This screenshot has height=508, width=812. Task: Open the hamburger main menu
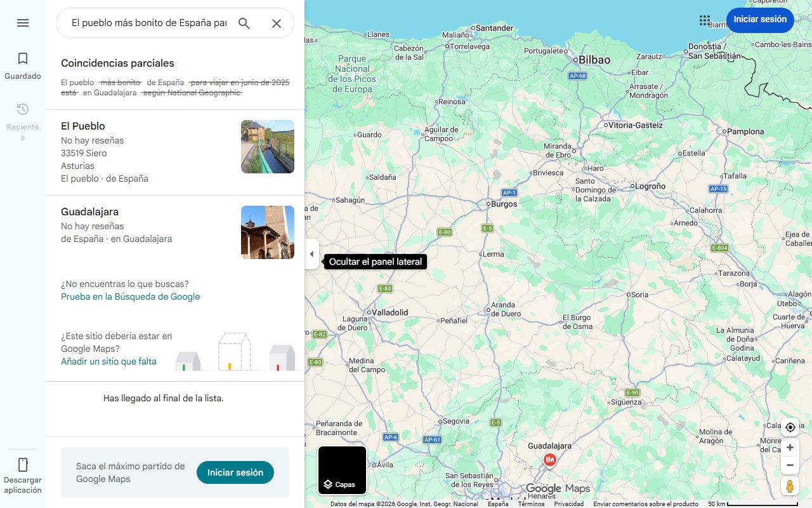pyautogui.click(x=23, y=23)
